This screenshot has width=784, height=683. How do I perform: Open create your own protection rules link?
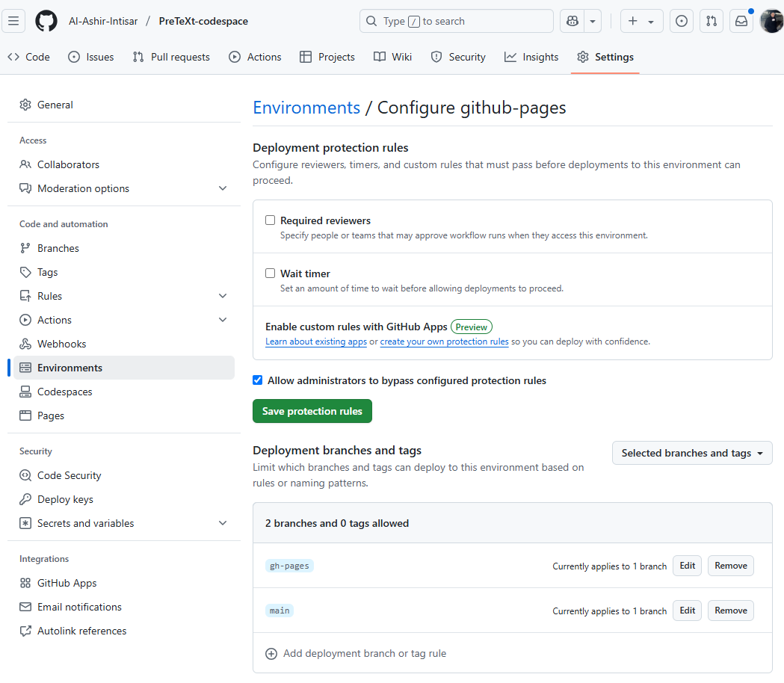point(444,341)
